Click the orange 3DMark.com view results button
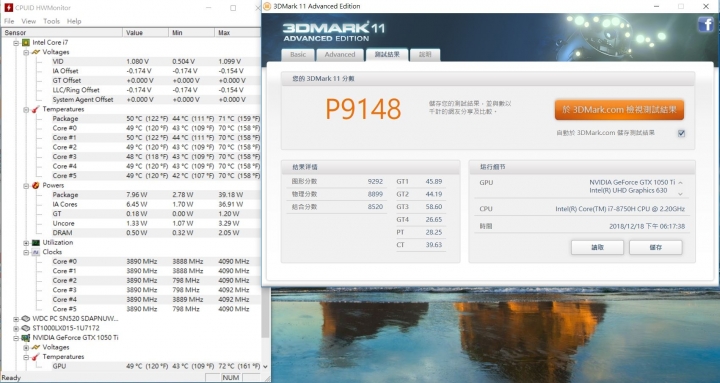The width and height of the screenshot is (720, 383). click(x=619, y=110)
